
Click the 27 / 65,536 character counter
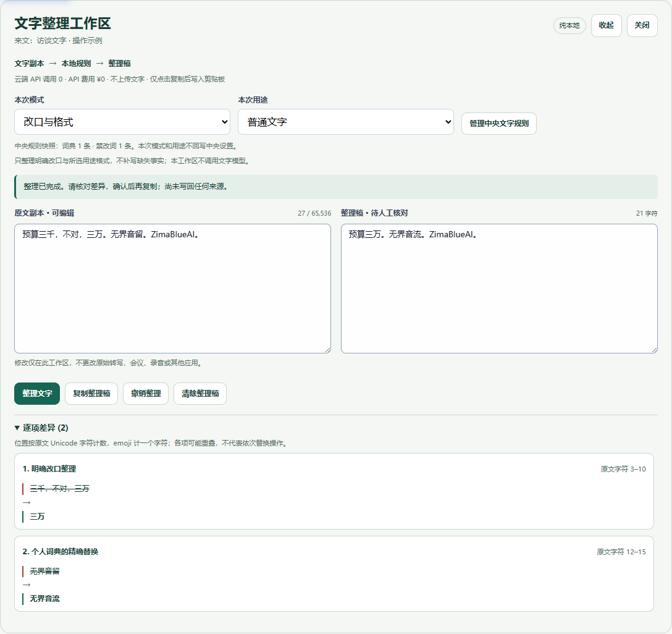click(314, 213)
